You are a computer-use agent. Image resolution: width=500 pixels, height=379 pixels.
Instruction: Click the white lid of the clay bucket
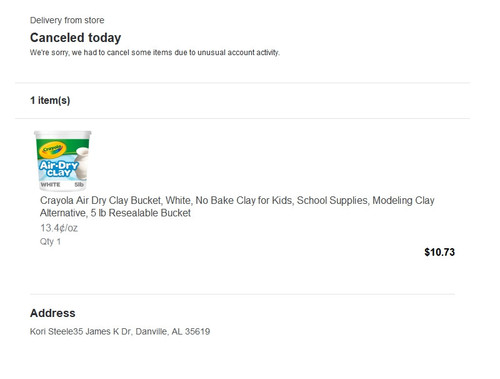[x=63, y=134]
